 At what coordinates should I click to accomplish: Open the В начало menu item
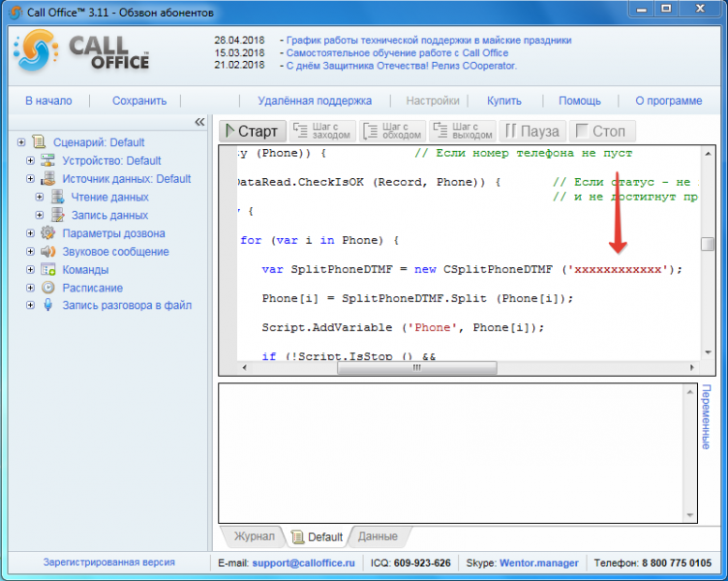(x=48, y=101)
